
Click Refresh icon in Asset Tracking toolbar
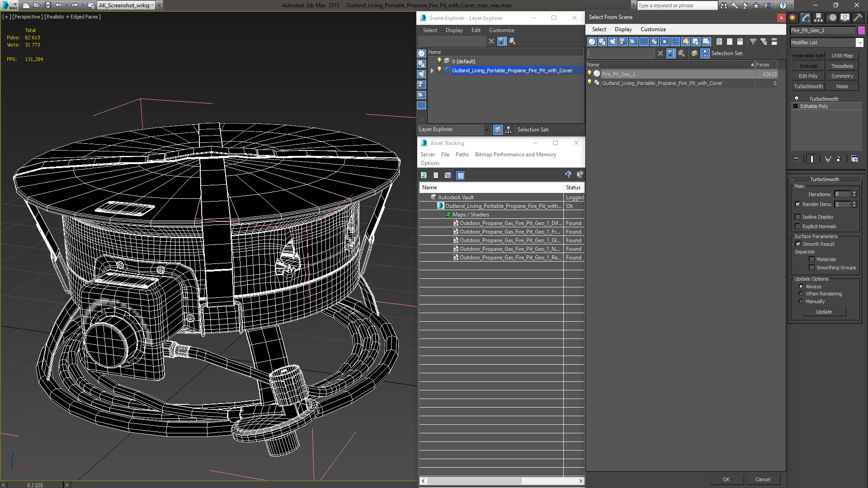click(x=424, y=175)
